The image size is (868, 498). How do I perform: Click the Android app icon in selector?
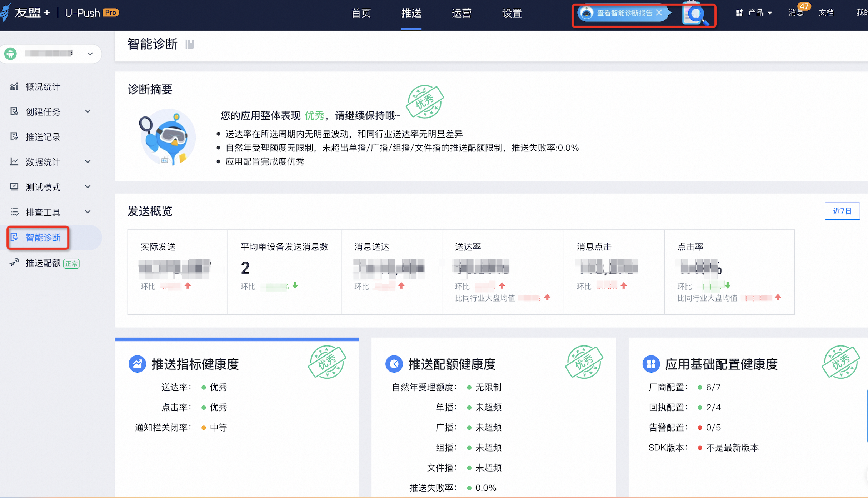[x=10, y=54]
